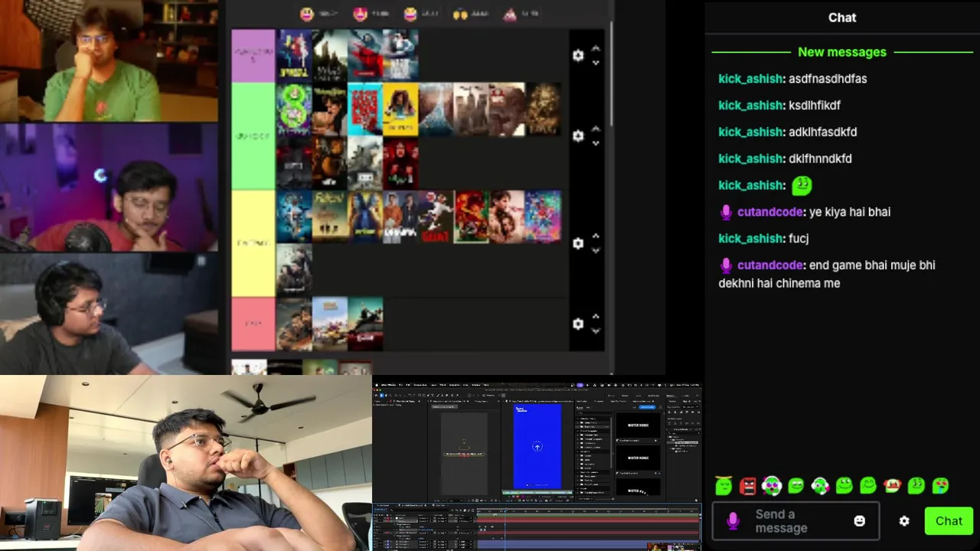Click the grinning smiley reaction above the tier list
980x551 pixels.
(307, 14)
